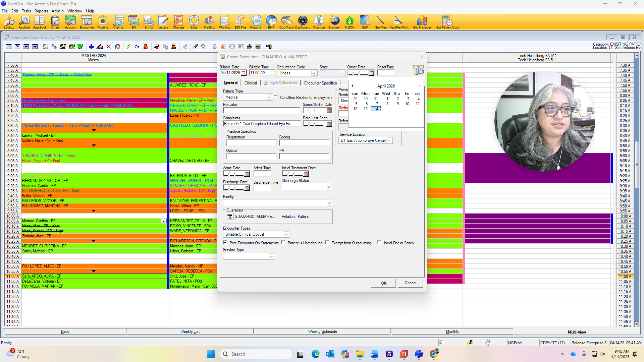Open the Reports menu
The height and width of the screenshot is (362, 644).
(41, 11)
